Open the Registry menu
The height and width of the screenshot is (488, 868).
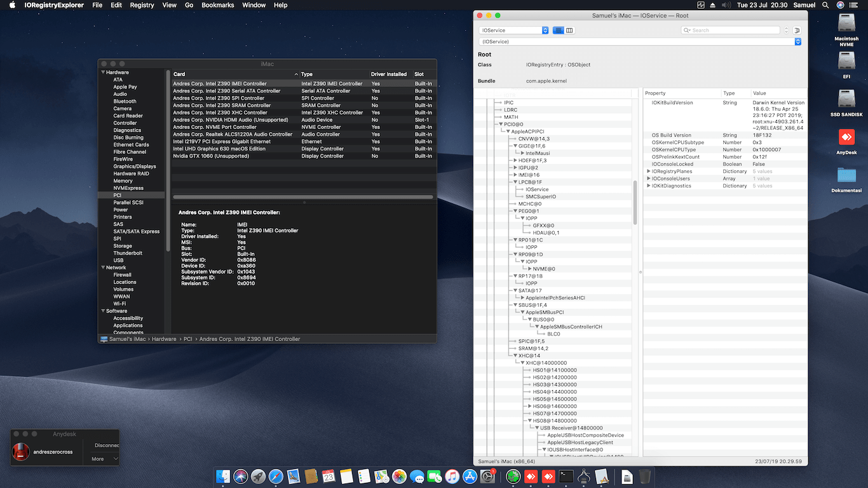coord(142,5)
